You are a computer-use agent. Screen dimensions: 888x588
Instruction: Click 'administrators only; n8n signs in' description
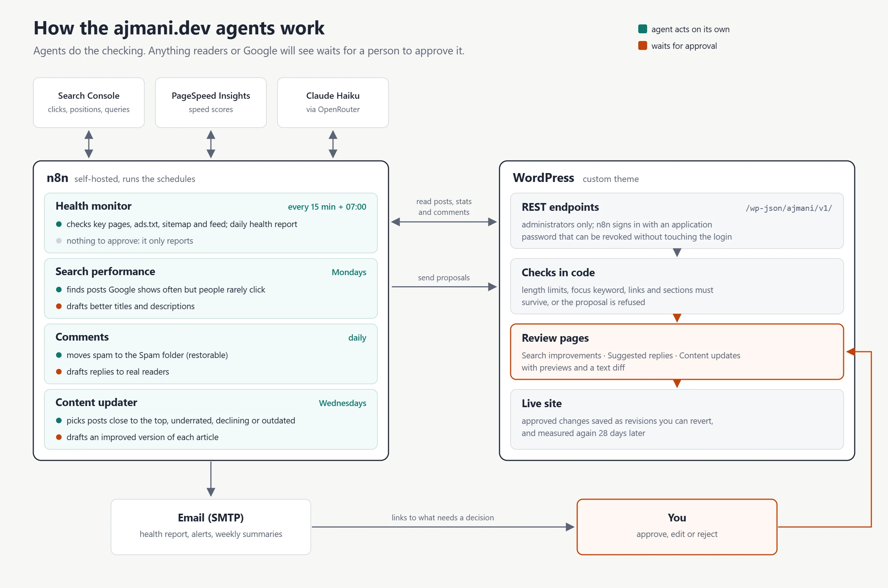coord(626,230)
